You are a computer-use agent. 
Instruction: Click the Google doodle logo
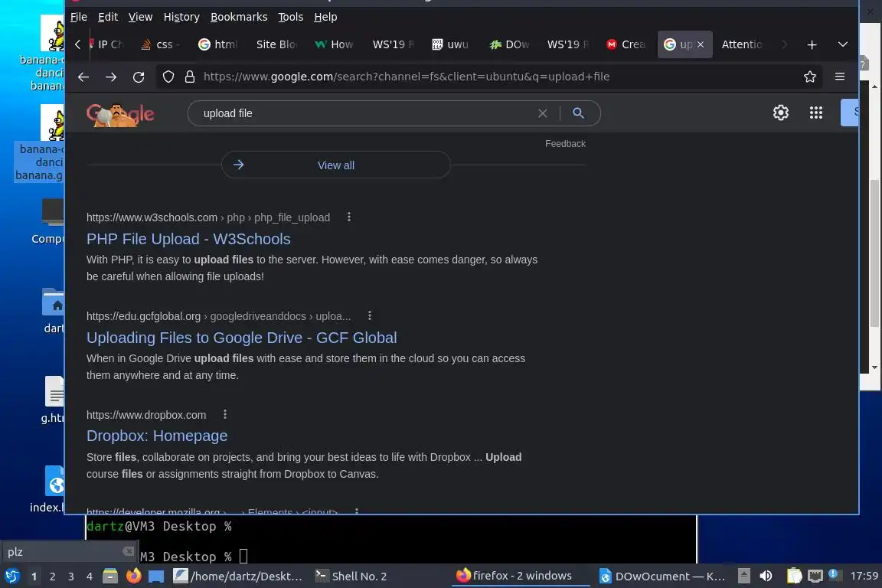pyautogui.click(x=119, y=115)
